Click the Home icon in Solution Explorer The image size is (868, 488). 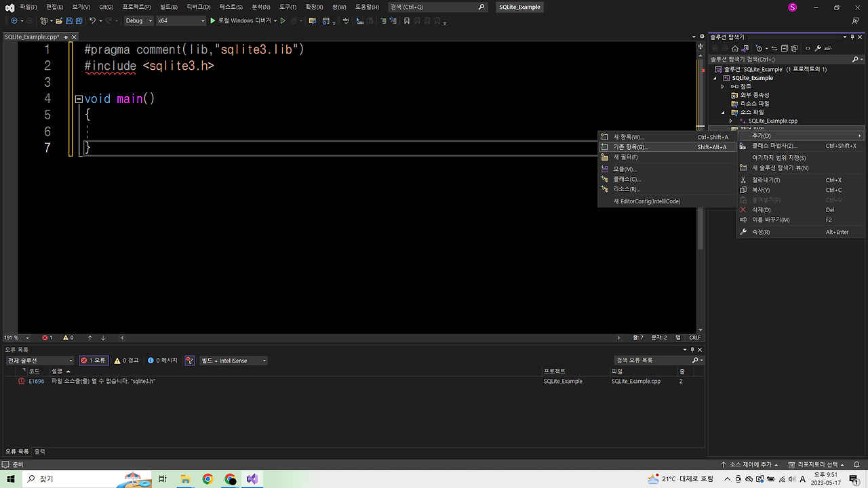click(735, 49)
